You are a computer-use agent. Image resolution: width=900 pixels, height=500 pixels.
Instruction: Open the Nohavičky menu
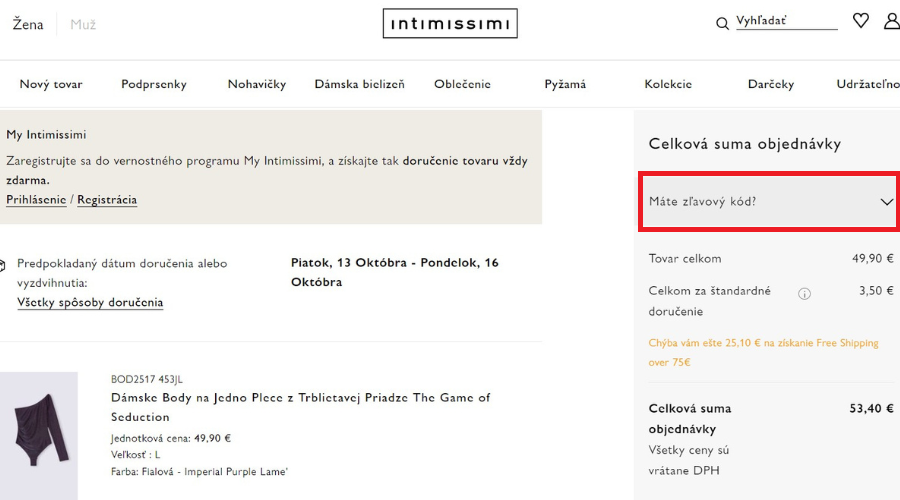coord(257,84)
